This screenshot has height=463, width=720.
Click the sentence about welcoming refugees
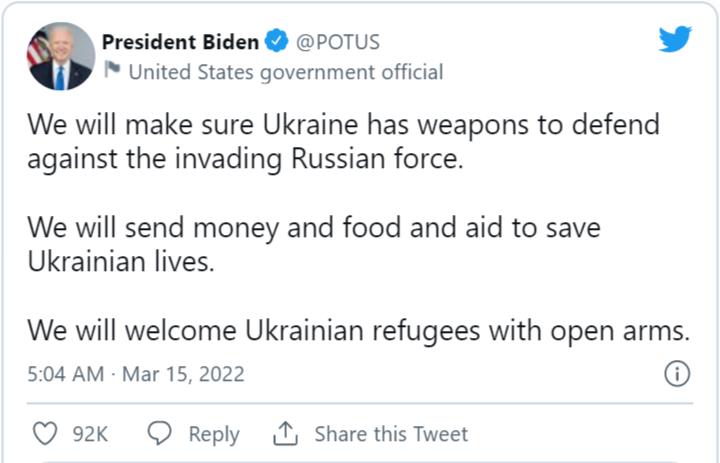coord(358,330)
